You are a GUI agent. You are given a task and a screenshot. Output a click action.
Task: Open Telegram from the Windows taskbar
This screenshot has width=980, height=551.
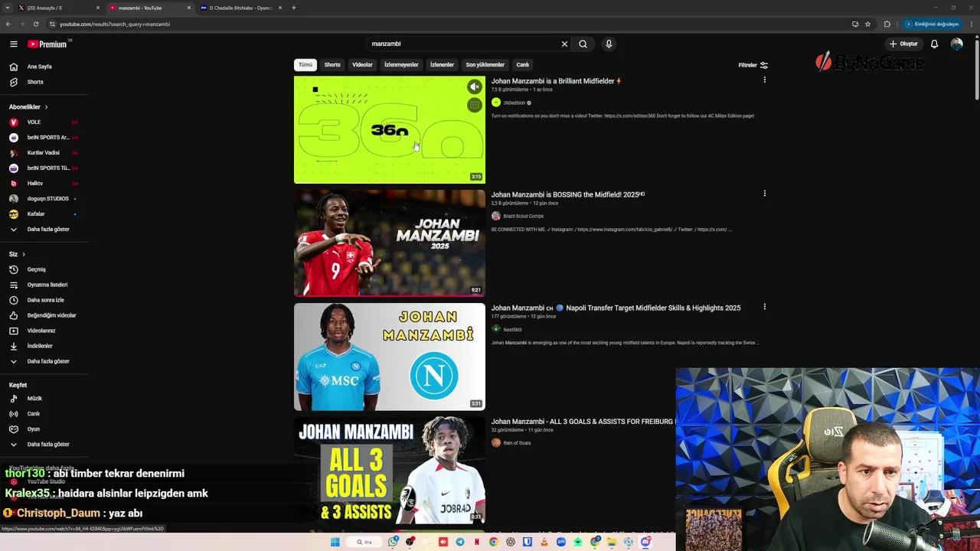[x=460, y=542]
